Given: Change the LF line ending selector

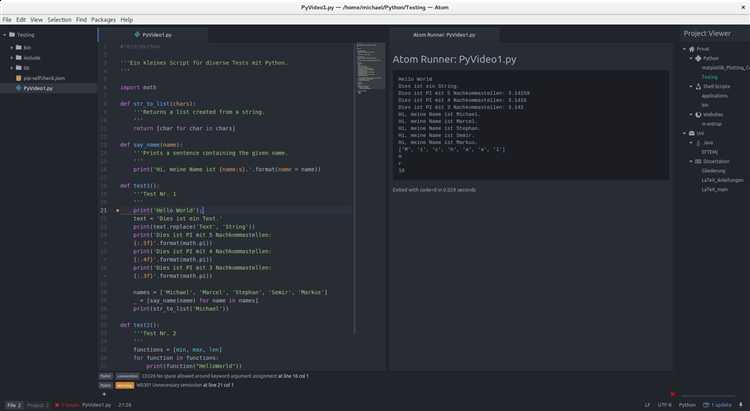Looking at the screenshot, I should tap(647, 405).
